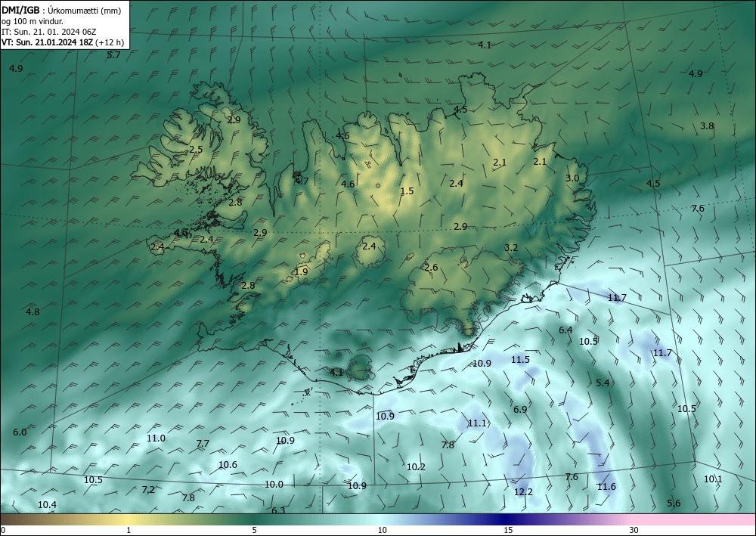The width and height of the screenshot is (756, 536).
Task: Click the 10.4 value in the bottom-left corner
Action: (47, 505)
